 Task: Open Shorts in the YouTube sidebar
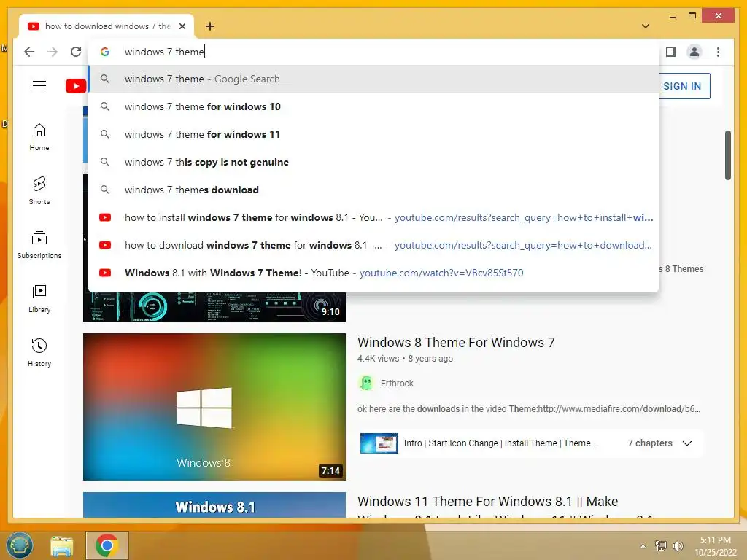(39, 191)
